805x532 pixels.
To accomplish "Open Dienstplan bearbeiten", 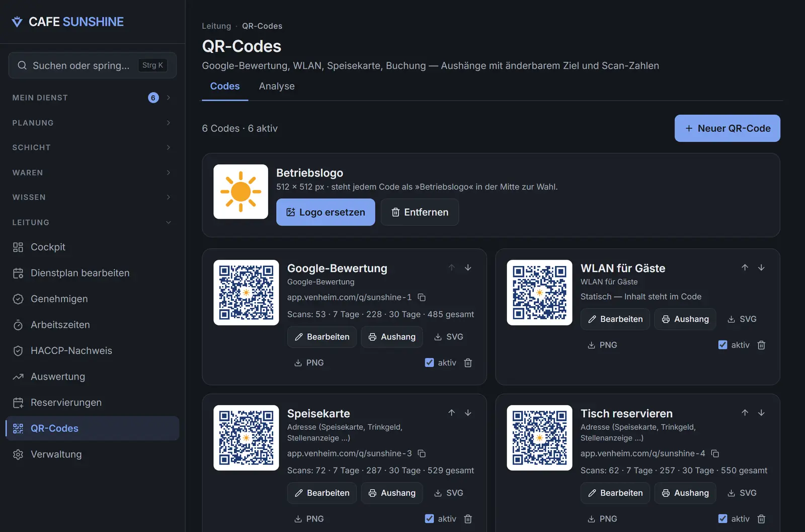I will [x=92, y=273].
